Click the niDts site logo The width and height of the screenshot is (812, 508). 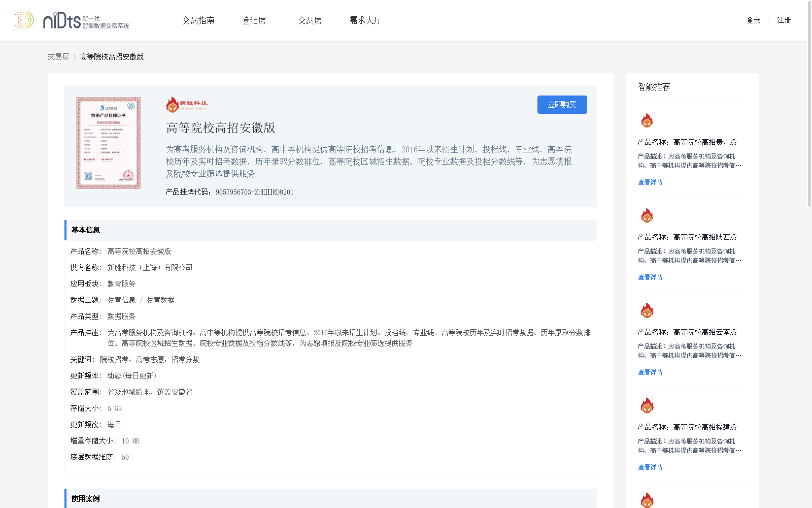(72, 20)
